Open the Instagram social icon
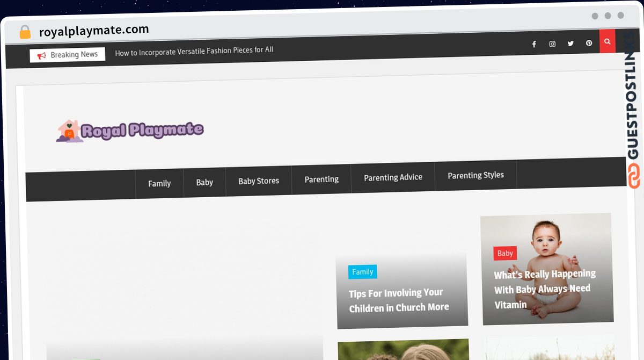Viewport: 644px width, 360px height. pos(552,44)
